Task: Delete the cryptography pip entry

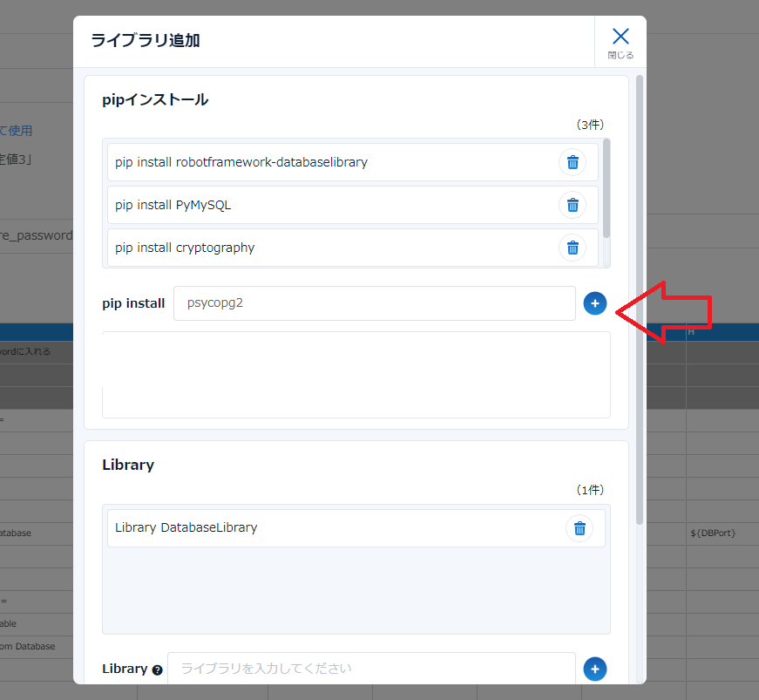Action: pyautogui.click(x=573, y=248)
